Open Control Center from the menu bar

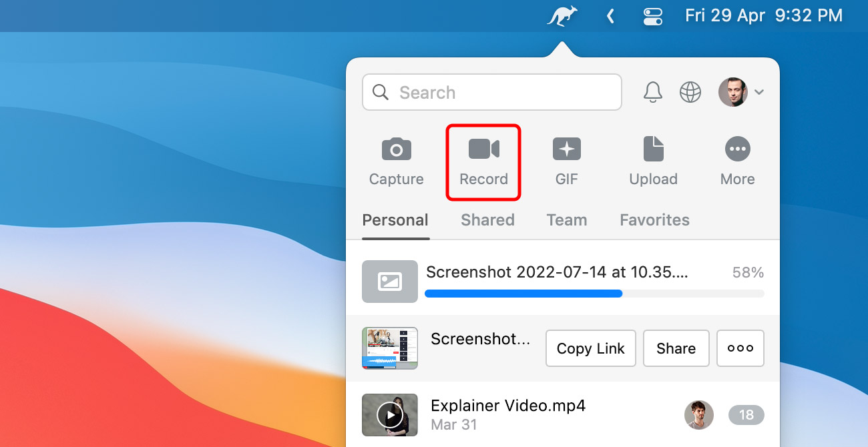click(652, 15)
